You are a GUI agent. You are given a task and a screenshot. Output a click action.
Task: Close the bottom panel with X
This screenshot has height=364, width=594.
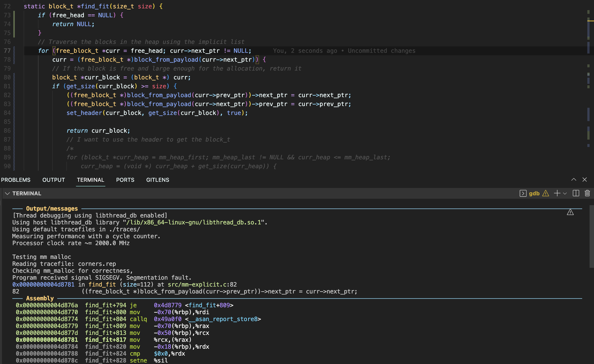(584, 180)
